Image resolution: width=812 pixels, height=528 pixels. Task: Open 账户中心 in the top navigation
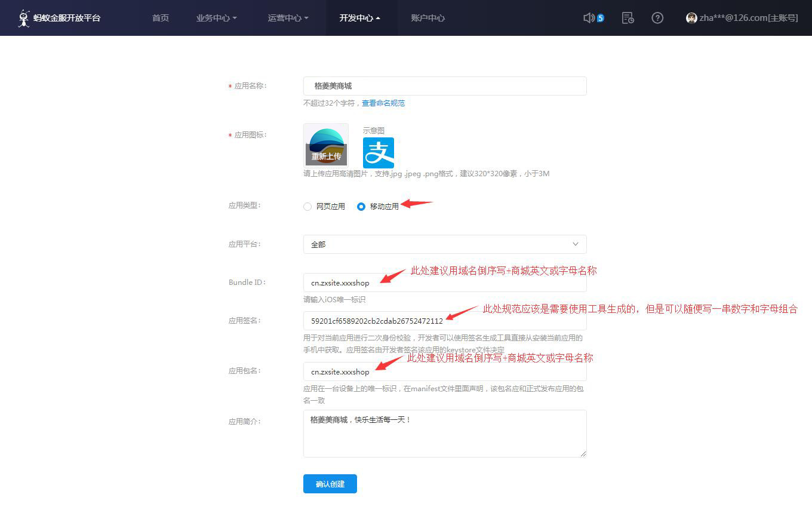click(x=428, y=18)
